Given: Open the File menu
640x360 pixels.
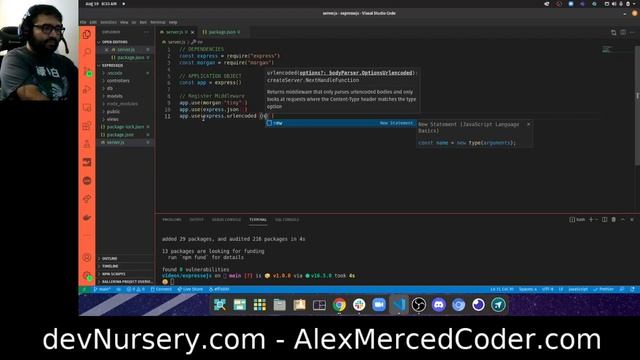Looking at the screenshot, I should [x=83, y=22].
